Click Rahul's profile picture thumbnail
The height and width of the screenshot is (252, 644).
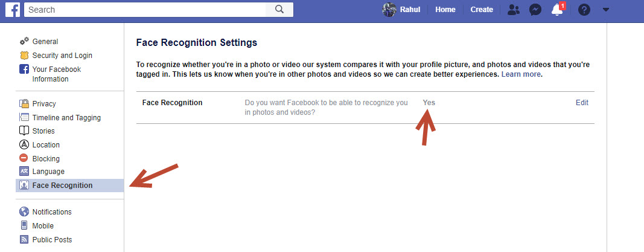[x=389, y=10]
